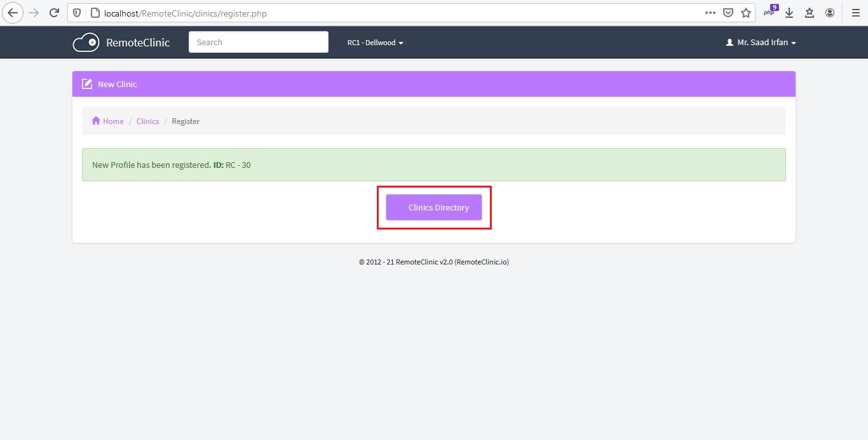This screenshot has height=440, width=868.
Task: Open the tracking protection shield icon
Action: [77, 13]
